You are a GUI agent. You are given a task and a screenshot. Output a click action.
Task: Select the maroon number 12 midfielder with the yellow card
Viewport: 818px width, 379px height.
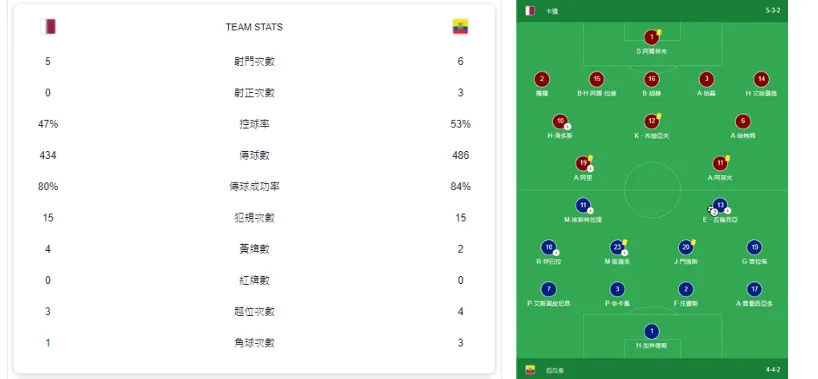click(651, 122)
